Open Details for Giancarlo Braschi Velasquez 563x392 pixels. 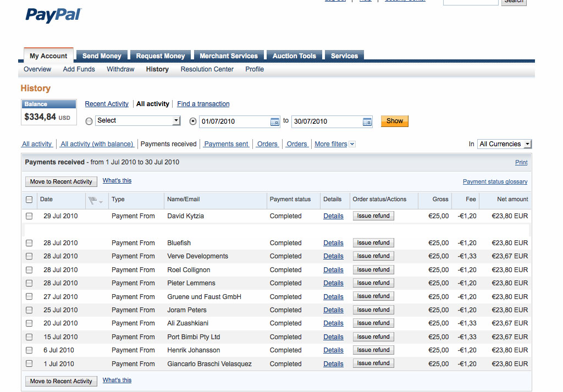coord(333,364)
